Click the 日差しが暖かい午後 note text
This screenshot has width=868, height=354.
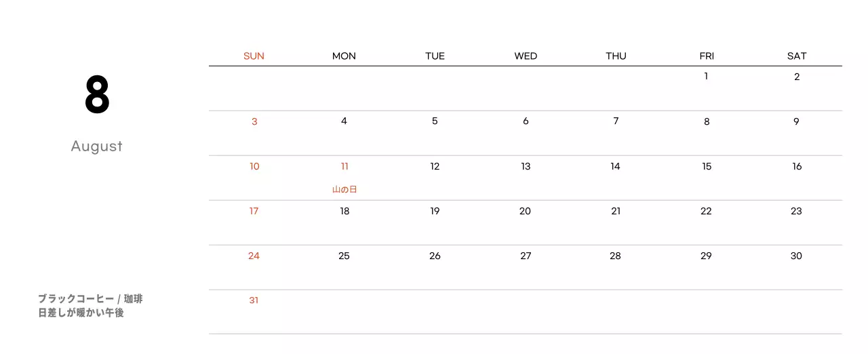[81, 313]
